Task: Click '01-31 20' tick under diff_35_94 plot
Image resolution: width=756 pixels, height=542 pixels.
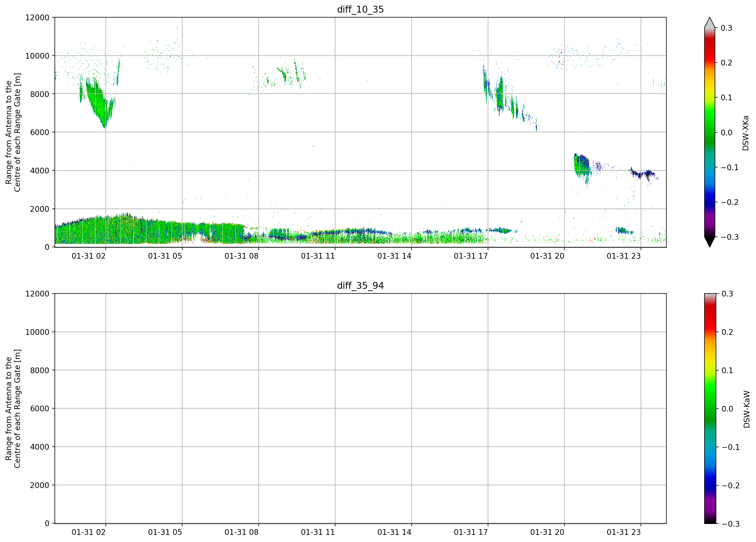Action: pyautogui.click(x=547, y=532)
